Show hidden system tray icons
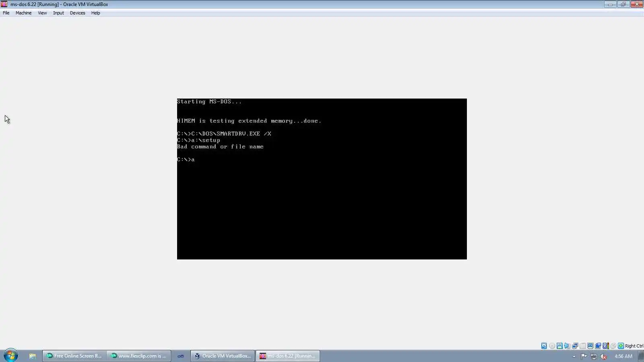The height and width of the screenshot is (362, 644). click(x=574, y=356)
